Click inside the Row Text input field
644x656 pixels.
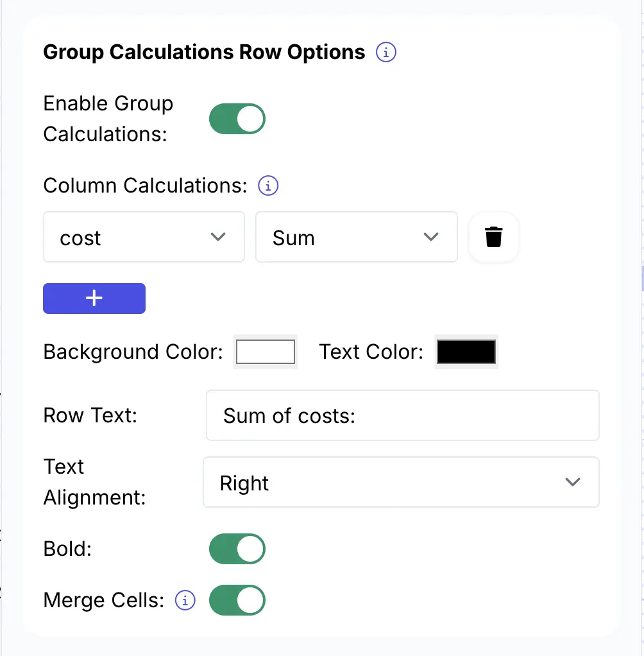tap(402, 415)
